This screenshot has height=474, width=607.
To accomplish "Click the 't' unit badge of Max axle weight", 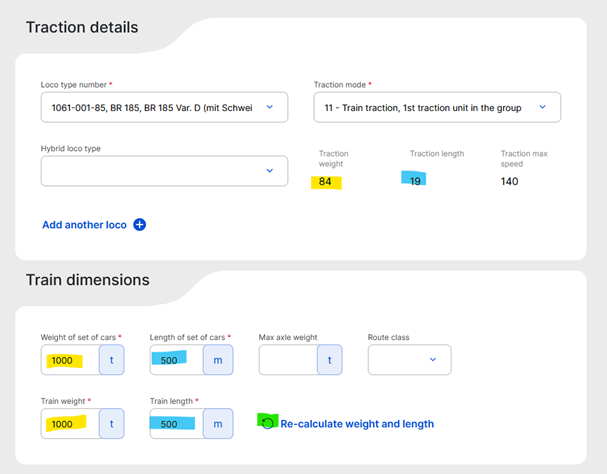I will [x=329, y=360].
